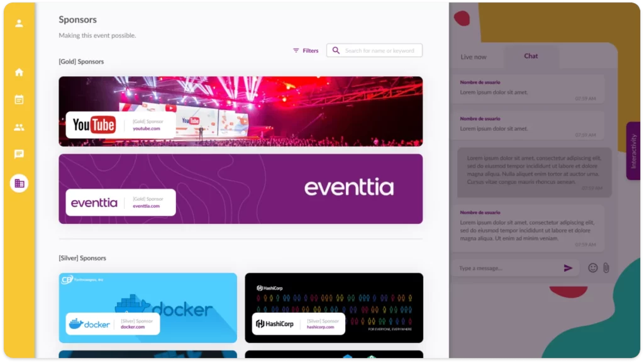The height and width of the screenshot is (363, 644).
Task: Open the youtube.com sponsor link
Action: 146,128
